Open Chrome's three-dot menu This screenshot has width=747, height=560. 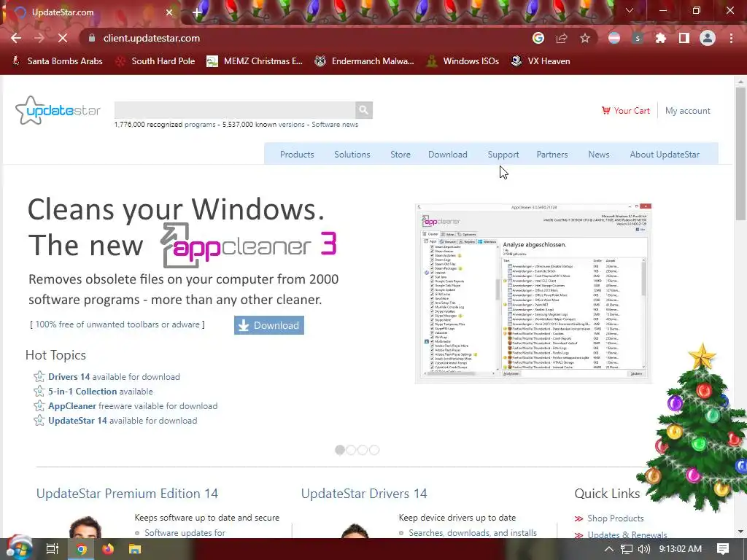pyautogui.click(x=731, y=38)
